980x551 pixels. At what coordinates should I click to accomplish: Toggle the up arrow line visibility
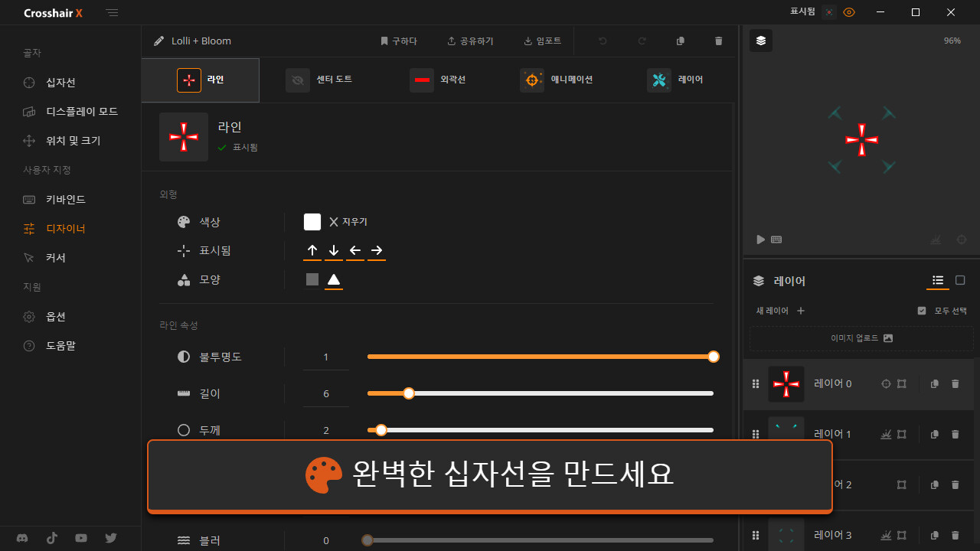click(x=312, y=250)
